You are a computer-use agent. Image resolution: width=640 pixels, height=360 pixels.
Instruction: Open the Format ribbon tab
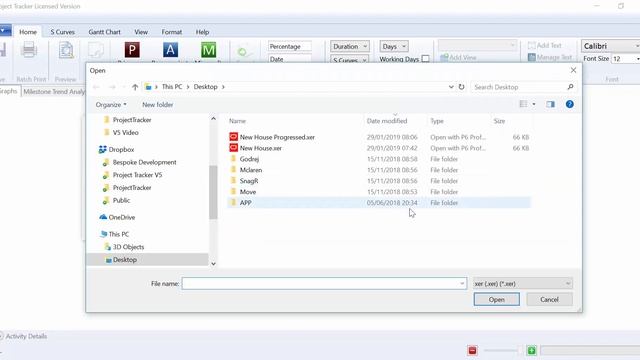click(x=171, y=32)
